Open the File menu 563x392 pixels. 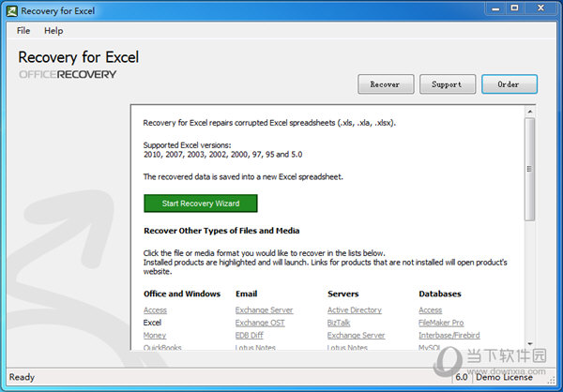coord(23,31)
